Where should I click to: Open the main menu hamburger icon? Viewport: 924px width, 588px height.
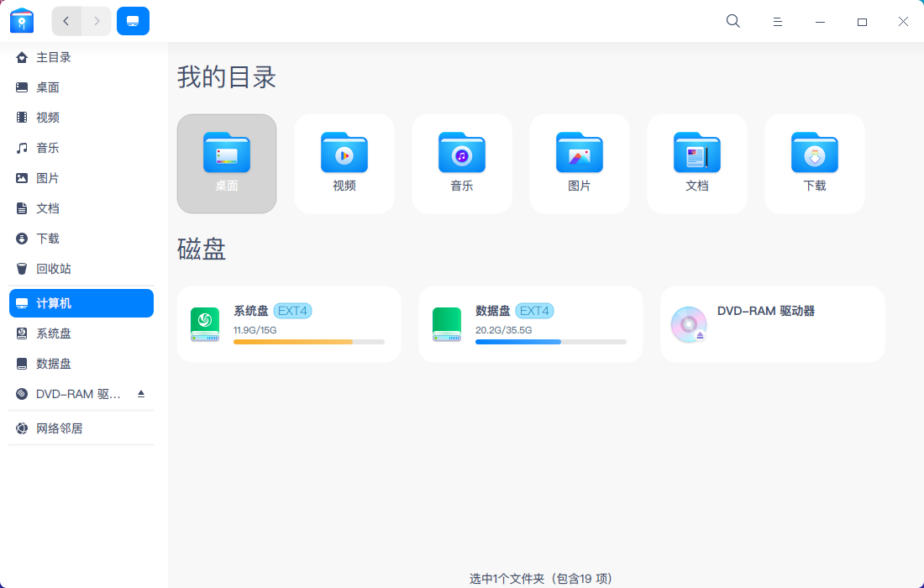point(777,22)
